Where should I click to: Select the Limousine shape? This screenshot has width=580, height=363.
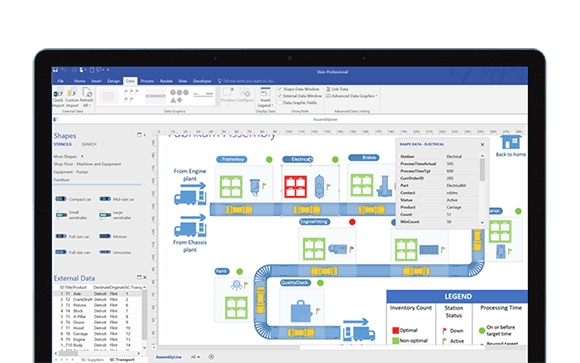point(115,252)
